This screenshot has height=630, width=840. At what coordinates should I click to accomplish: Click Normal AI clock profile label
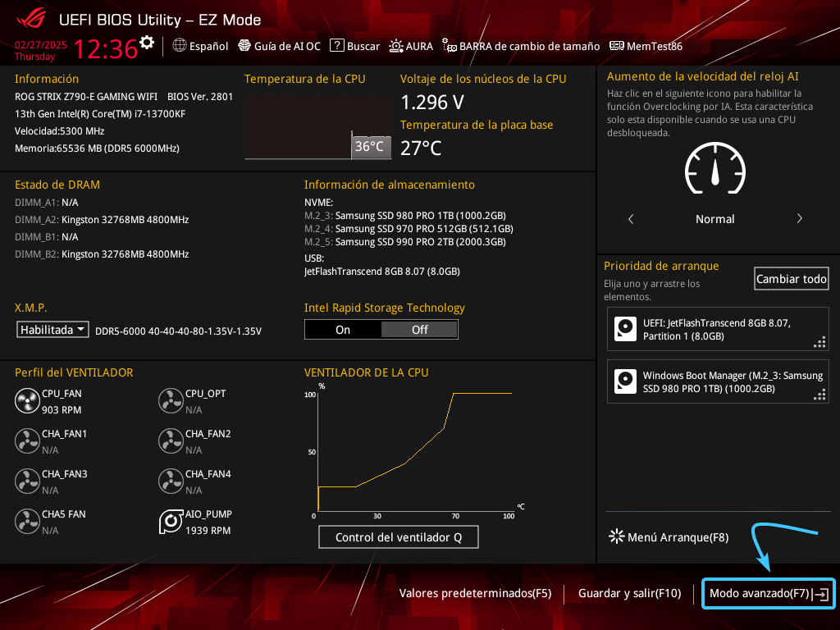714,218
